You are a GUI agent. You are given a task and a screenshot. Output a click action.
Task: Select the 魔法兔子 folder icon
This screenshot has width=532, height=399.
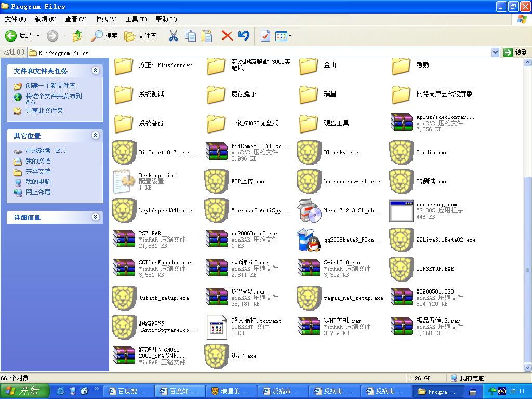(x=216, y=95)
